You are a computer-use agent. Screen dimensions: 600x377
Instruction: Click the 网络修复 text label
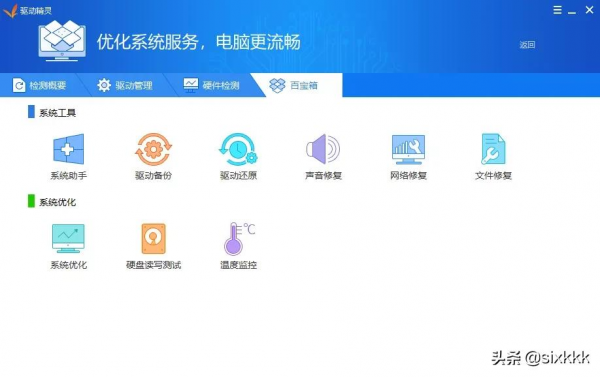click(x=408, y=176)
